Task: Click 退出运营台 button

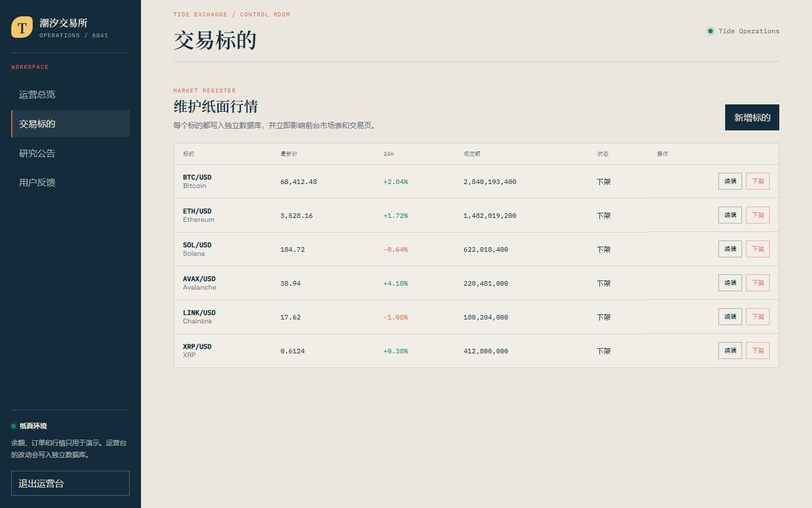Action: 70,483
